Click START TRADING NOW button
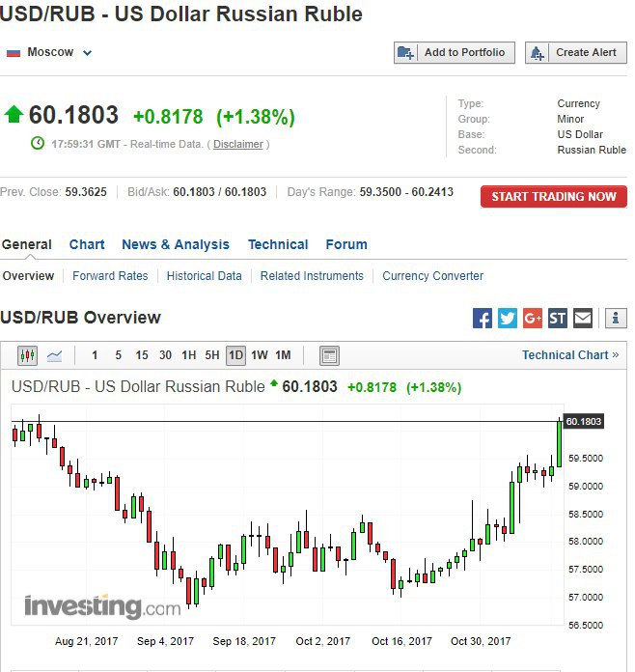 pyautogui.click(x=554, y=196)
